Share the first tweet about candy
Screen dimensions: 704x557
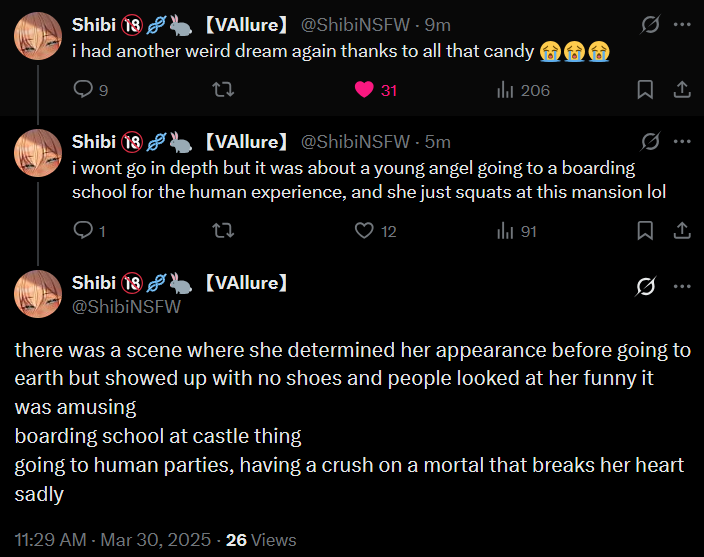coord(682,90)
